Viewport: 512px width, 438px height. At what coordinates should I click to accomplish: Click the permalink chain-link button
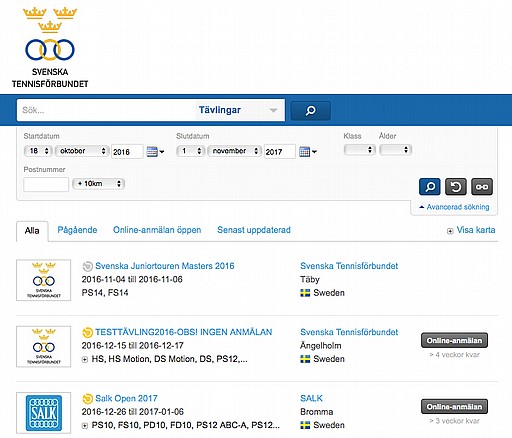point(482,187)
